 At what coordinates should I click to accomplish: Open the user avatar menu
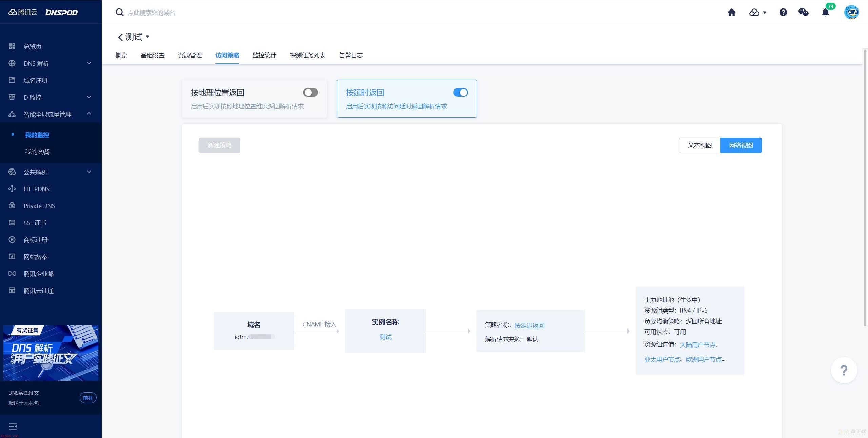(x=851, y=13)
